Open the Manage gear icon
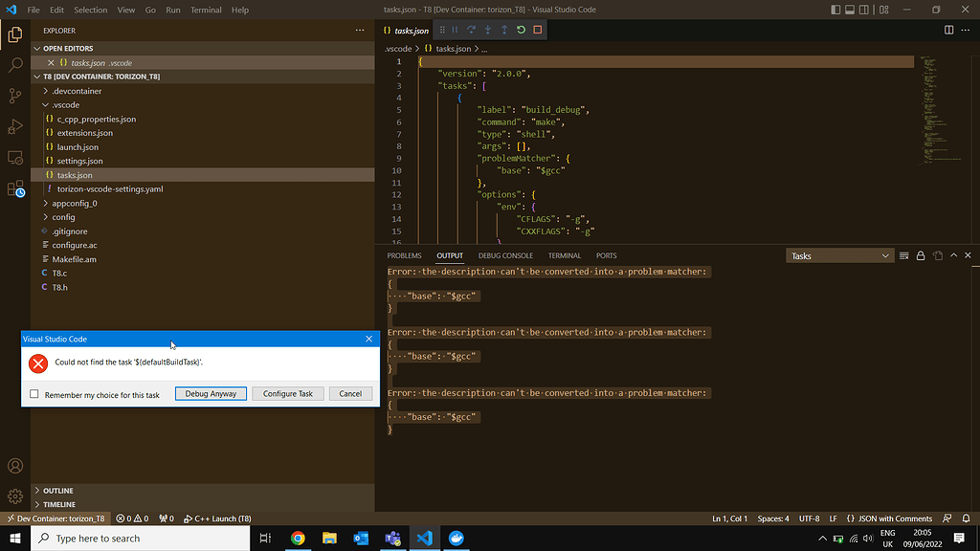This screenshot has height=551, width=980. [x=15, y=496]
